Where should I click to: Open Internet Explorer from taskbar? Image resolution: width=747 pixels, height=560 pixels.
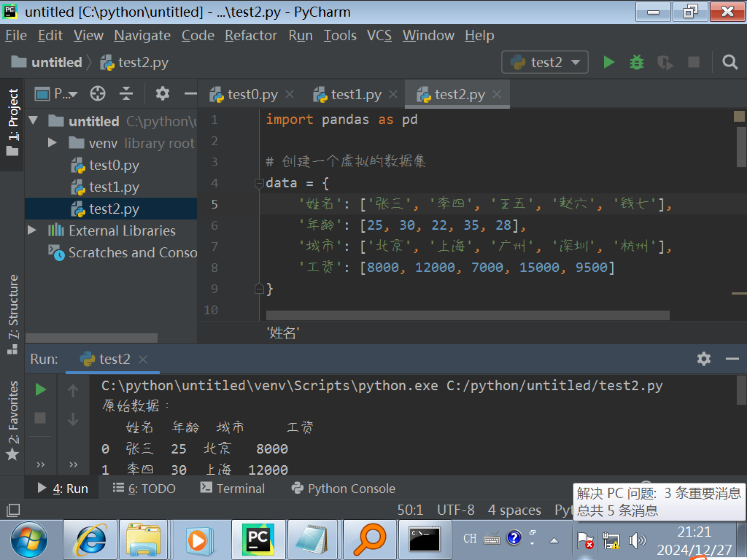tap(89, 539)
